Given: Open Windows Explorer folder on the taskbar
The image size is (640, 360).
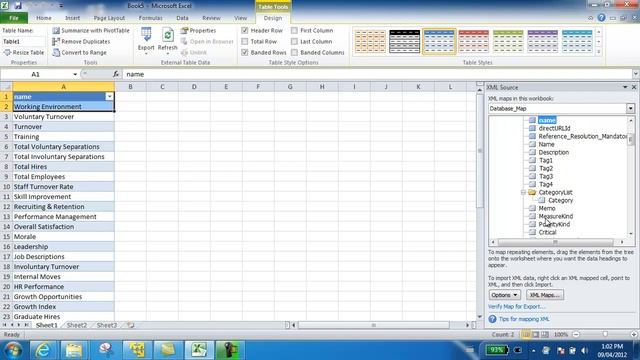Looking at the screenshot, I should point(74,350).
